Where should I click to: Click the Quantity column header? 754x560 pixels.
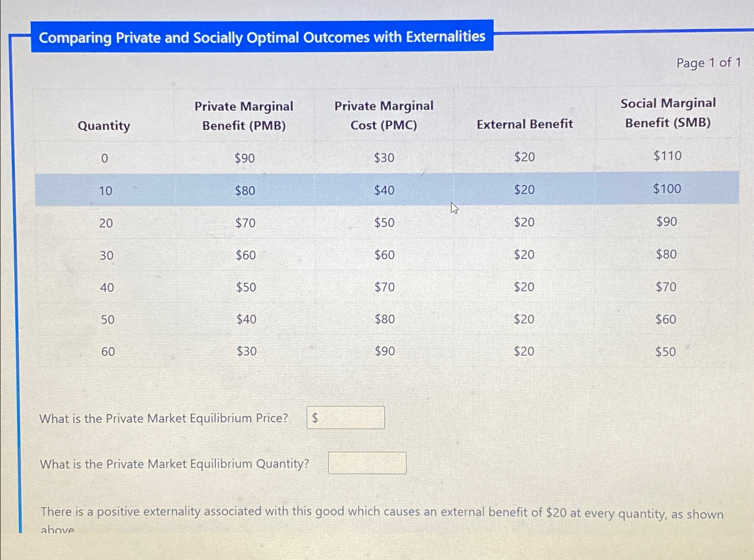(x=103, y=126)
